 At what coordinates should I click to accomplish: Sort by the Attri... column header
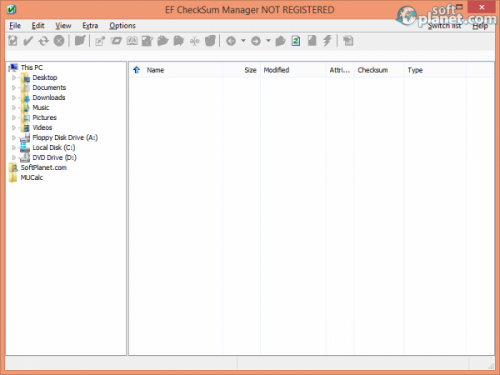point(340,70)
